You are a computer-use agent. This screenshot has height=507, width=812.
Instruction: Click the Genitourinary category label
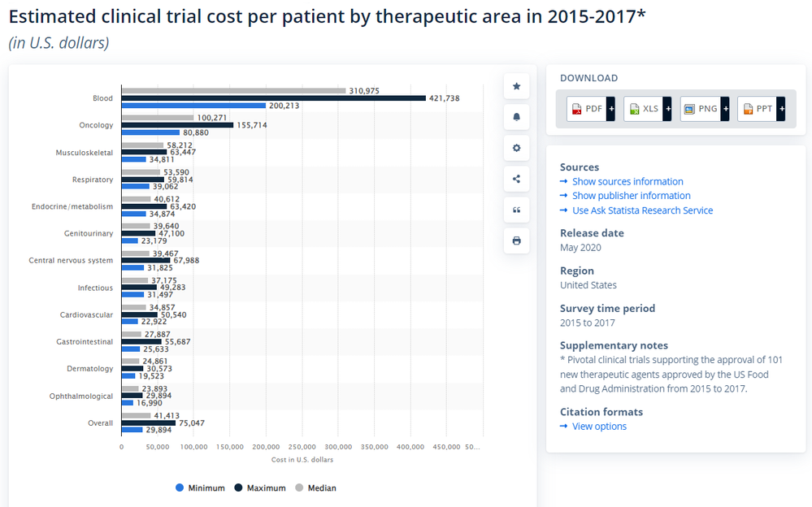click(89, 233)
